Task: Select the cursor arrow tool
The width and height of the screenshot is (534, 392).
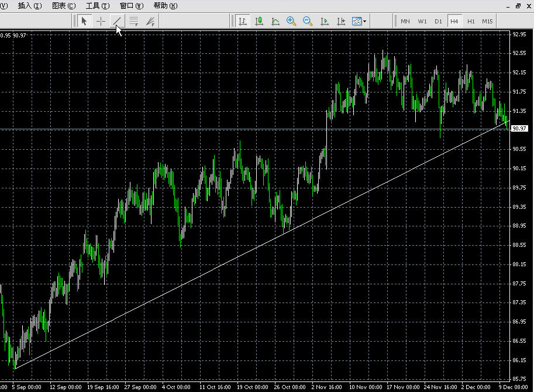Action: (84, 21)
